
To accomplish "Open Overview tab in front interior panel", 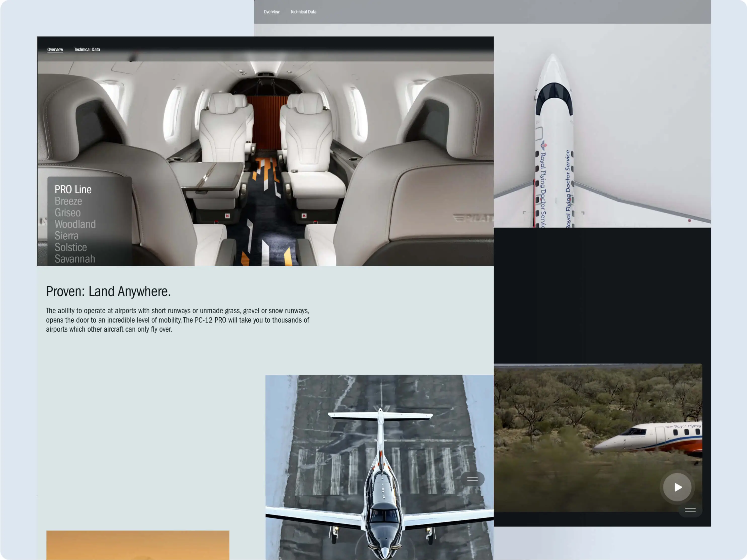I will 55,49.
